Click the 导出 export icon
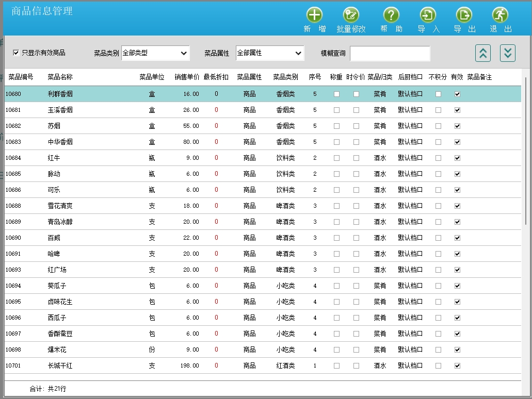Viewport: 532px width, 399px height. click(x=464, y=15)
